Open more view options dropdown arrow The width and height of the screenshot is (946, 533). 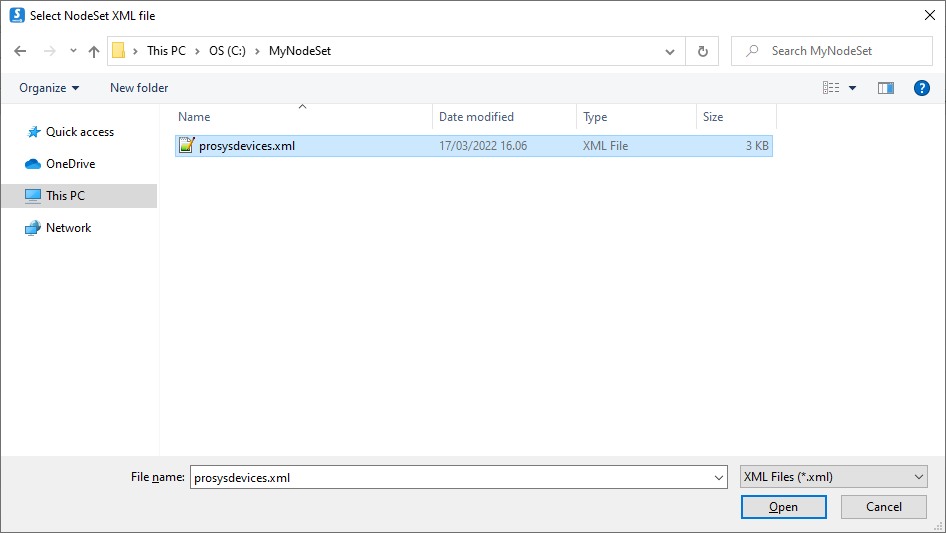tap(853, 88)
